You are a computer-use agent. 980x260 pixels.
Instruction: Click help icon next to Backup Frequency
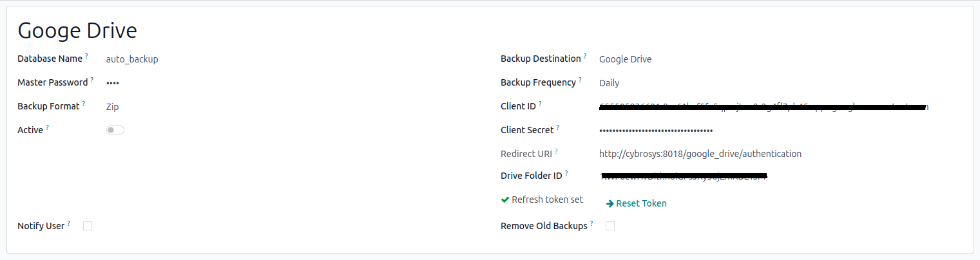(580, 80)
